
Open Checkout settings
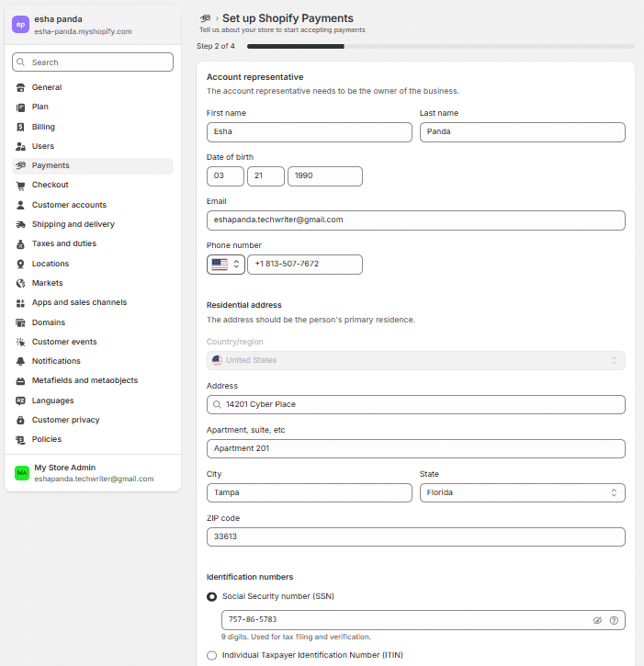point(93,186)
